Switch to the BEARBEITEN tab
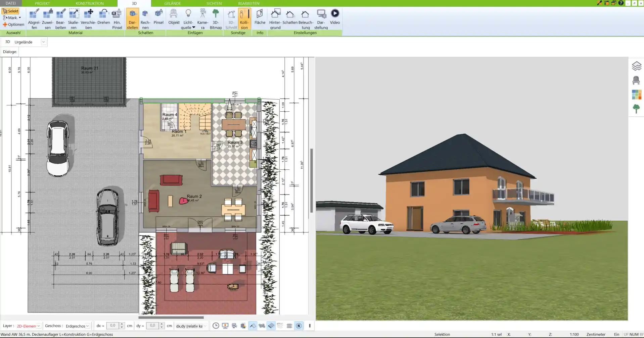This screenshot has height=338, width=644. 248,3
